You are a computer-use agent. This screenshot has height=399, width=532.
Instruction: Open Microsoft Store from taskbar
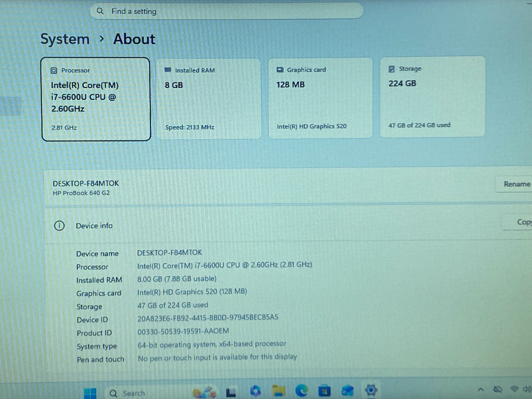(x=325, y=390)
